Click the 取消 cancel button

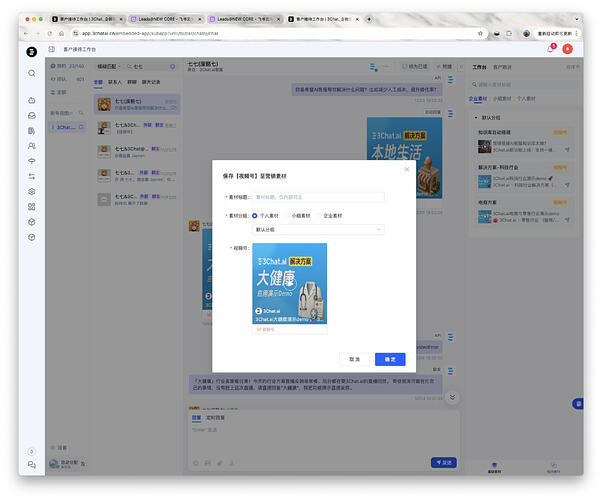(x=354, y=359)
